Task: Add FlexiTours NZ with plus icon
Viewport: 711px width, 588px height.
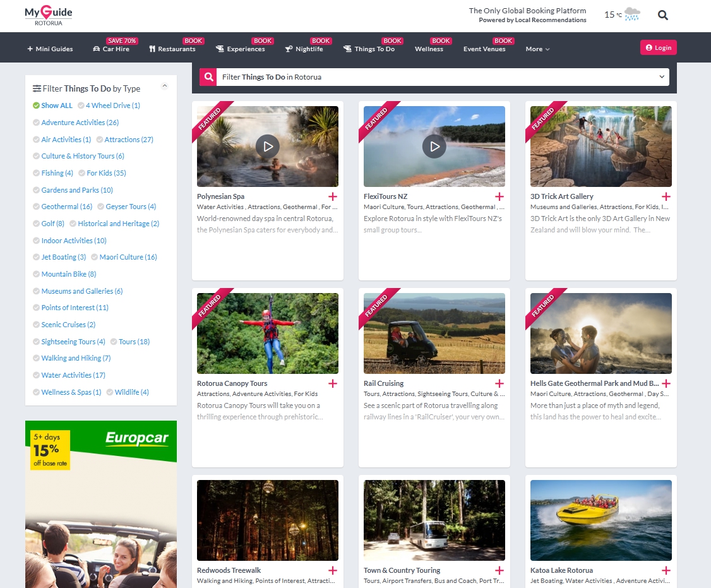Action: coord(499,196)
